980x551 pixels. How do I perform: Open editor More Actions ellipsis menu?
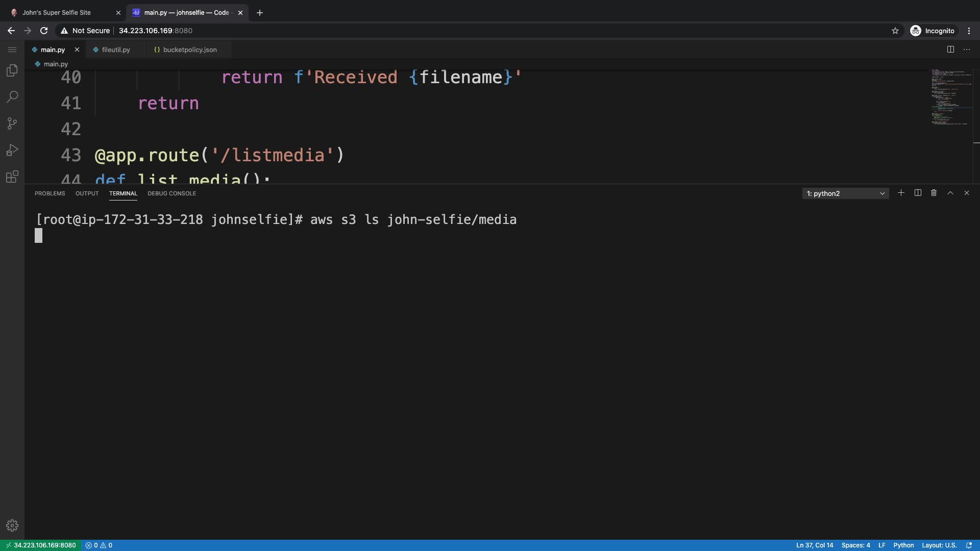(x=967, y=49)
